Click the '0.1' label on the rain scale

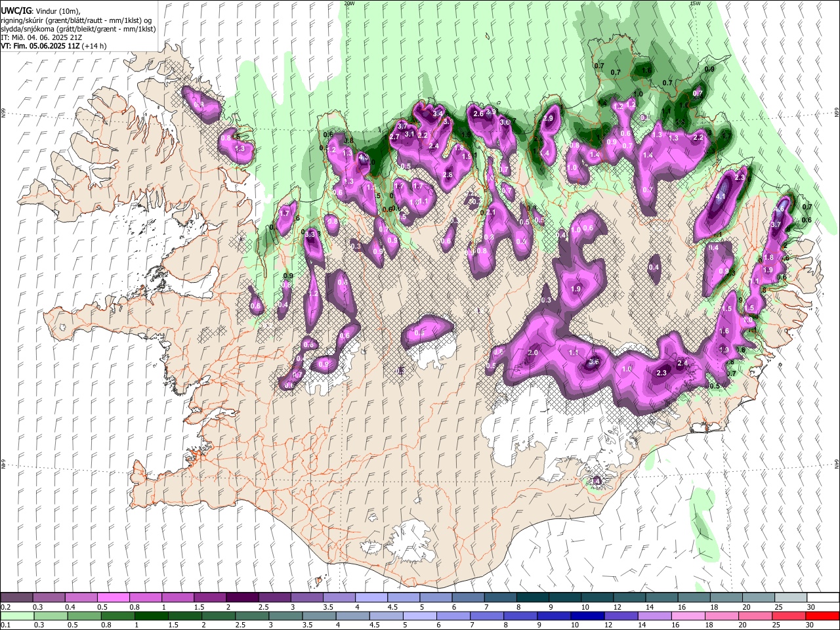coord(6,625)
